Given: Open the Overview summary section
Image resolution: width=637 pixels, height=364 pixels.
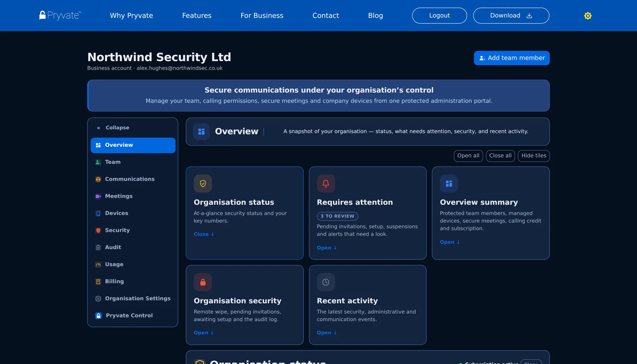Looking at the screenshot, I should pos(450,242).
